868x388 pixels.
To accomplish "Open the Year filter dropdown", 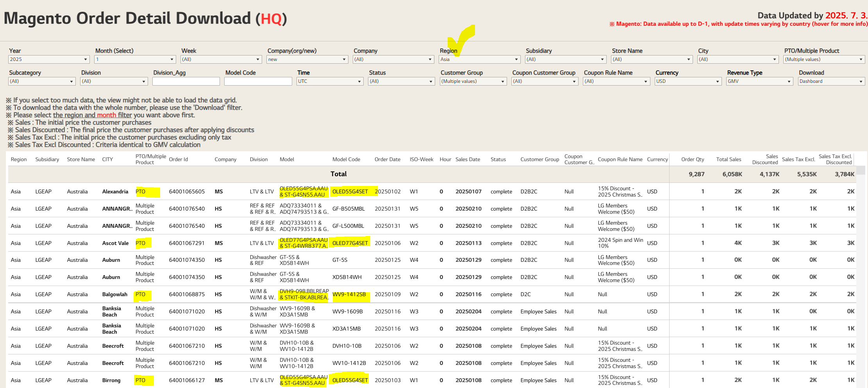I will pos(49,59).
